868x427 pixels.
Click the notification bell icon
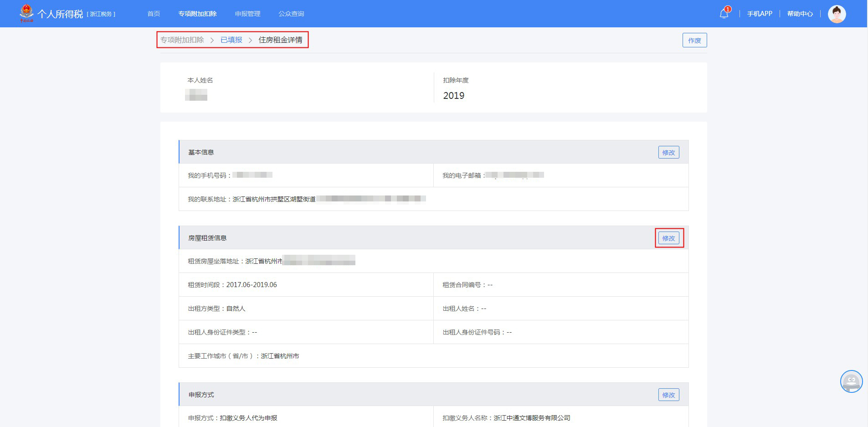[x=724, y=14]
